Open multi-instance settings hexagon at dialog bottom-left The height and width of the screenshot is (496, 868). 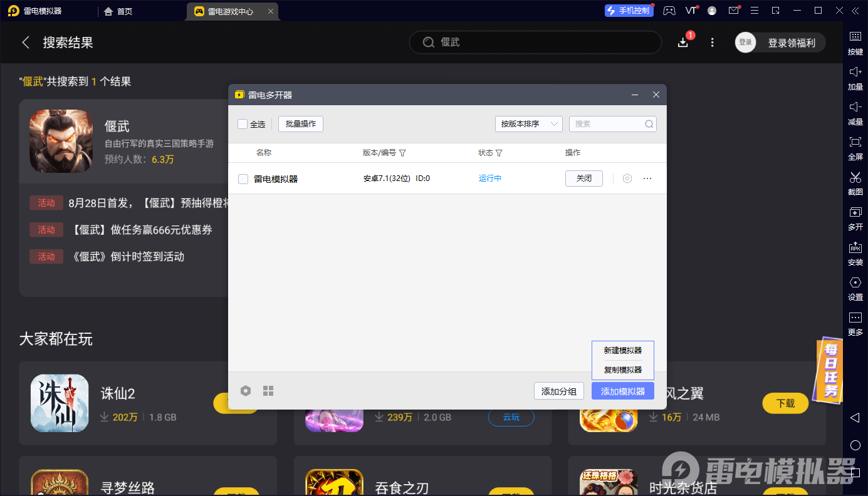pyautogui.click(x=246, y=391)
